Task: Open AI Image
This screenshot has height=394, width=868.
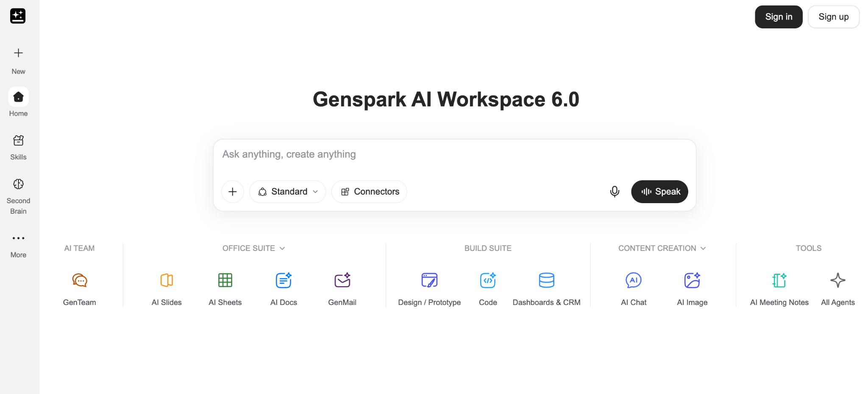Action: [692, 289]
